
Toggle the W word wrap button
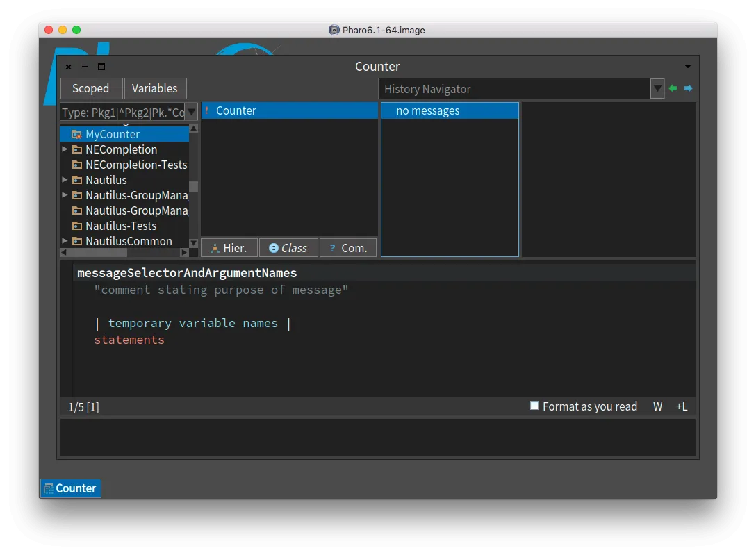point(657,406)
